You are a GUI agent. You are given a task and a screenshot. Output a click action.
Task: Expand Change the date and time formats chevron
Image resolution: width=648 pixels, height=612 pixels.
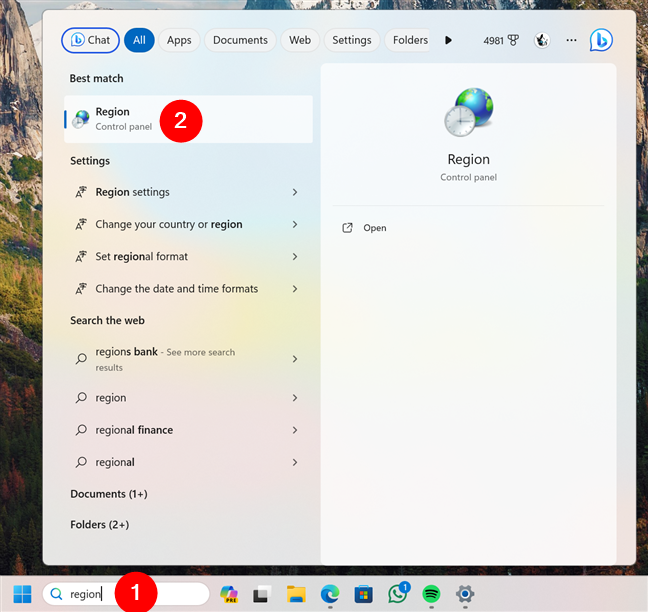pos(295,289)
